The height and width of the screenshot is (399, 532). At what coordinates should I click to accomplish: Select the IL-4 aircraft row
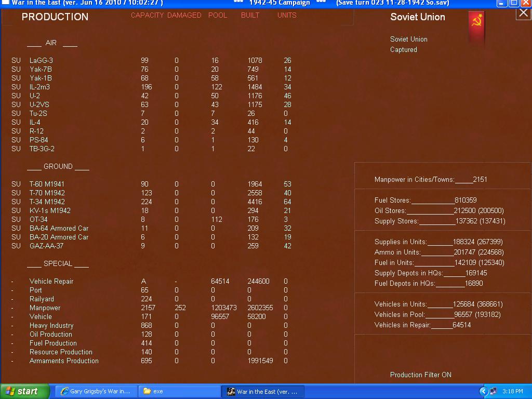151,122
